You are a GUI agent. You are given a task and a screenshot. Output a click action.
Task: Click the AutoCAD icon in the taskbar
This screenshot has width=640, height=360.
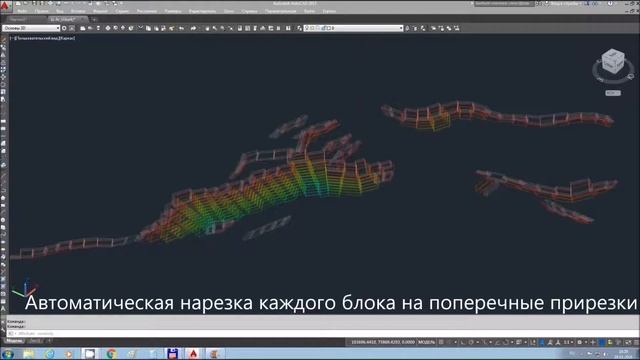coord(193,353)
